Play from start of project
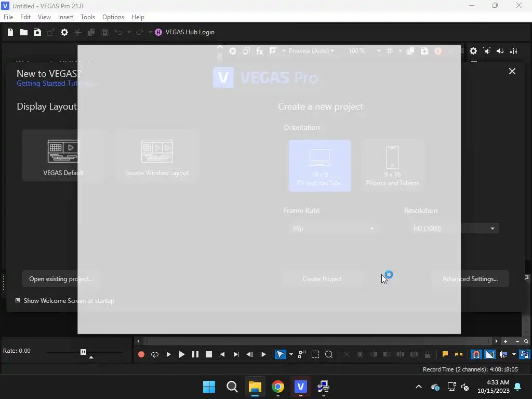Screen dimensions: 532x399 point(168,354)
